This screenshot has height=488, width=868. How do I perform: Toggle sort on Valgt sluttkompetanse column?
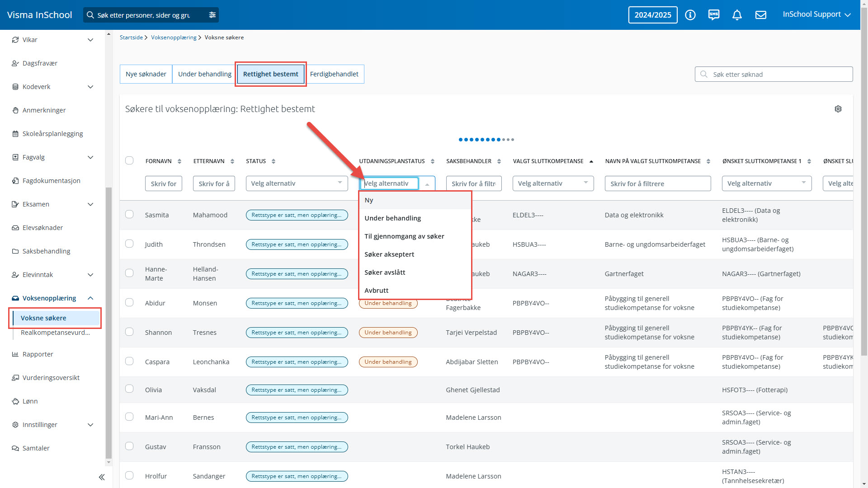point(591,161)
